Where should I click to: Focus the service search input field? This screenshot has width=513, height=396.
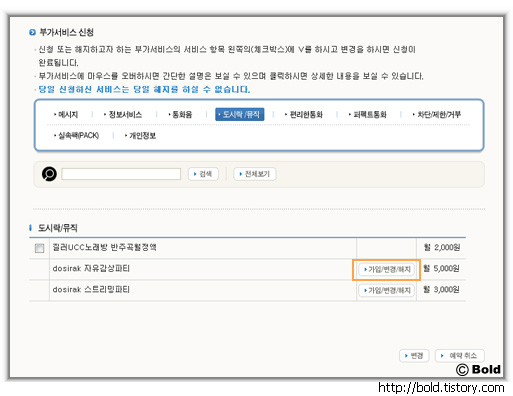pos(121,174)
